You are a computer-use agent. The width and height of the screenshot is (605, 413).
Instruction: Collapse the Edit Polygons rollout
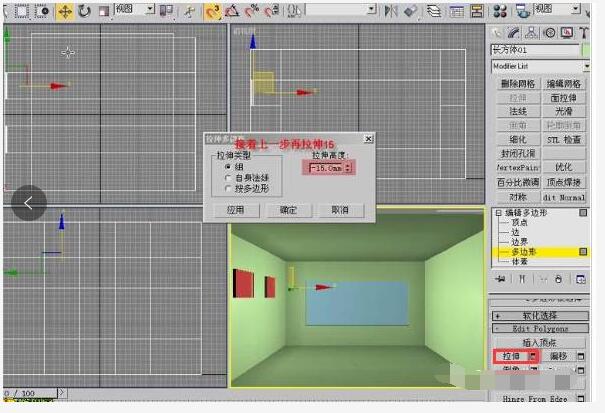click(x=540, y=328)
